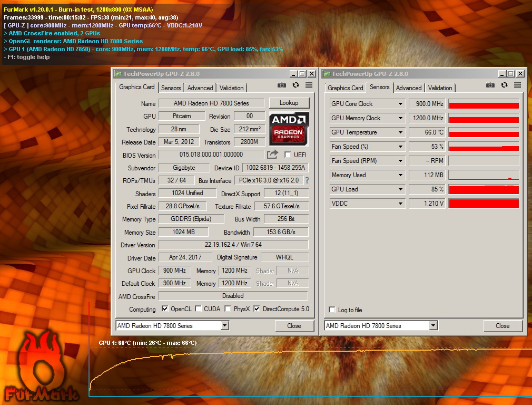Click the VDDC red graph
The width and height of the screenshot is (532, 405).
point(484,204)
